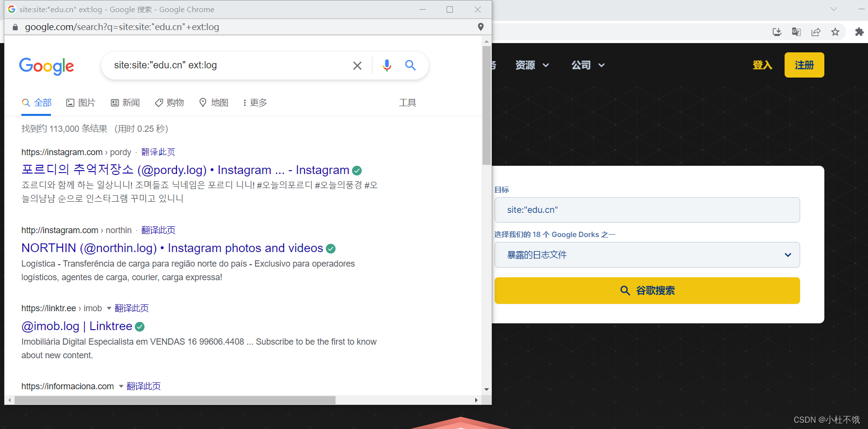
Task: Click 翻译此页 for informaciona.com result
Action: [x=144, y=386]
